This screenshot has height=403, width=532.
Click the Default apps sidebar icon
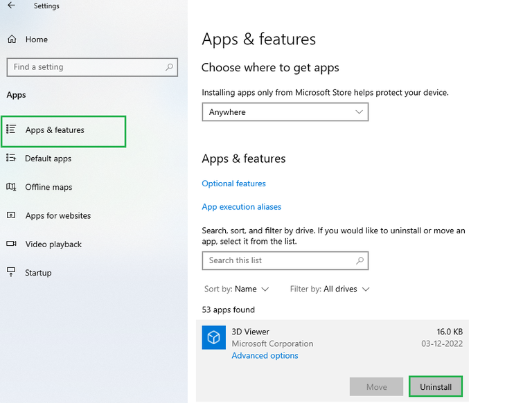[11, 159]
